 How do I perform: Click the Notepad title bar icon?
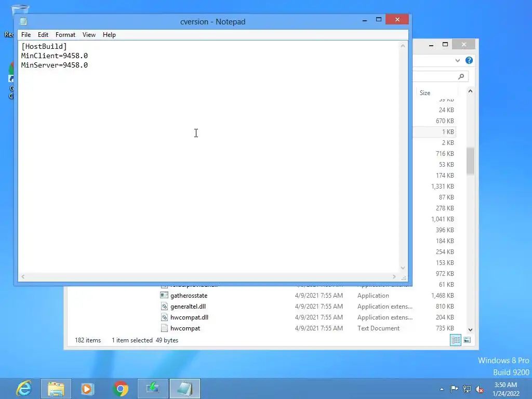[23, 21]
